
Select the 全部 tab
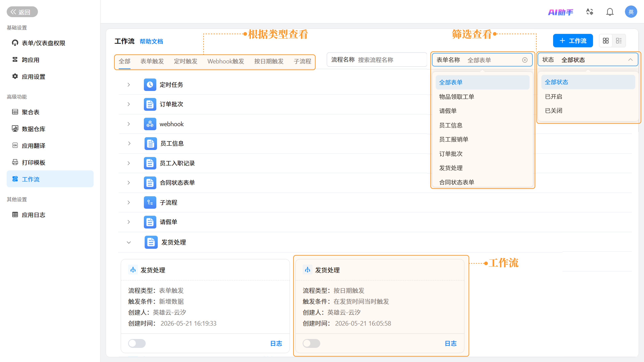[124, 61]
